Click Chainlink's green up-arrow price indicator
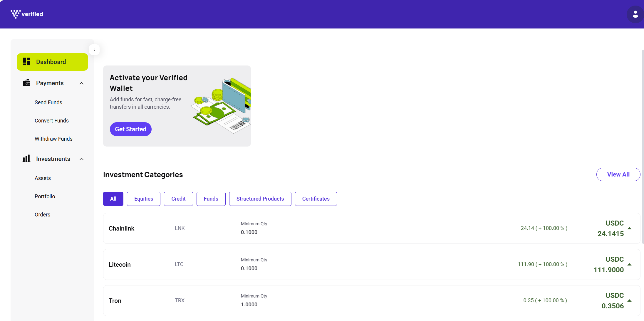644x321 pixels. coord(629,228)
